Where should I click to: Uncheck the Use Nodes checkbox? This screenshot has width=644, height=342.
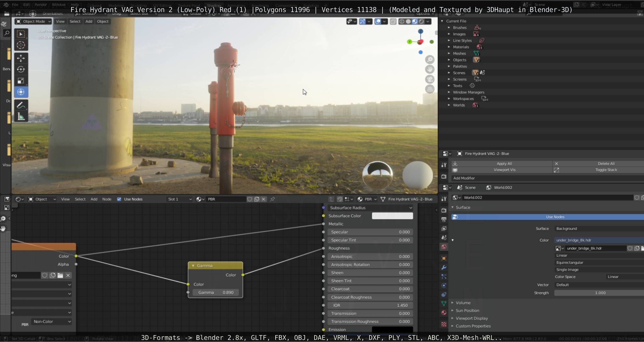coord(119,199)
